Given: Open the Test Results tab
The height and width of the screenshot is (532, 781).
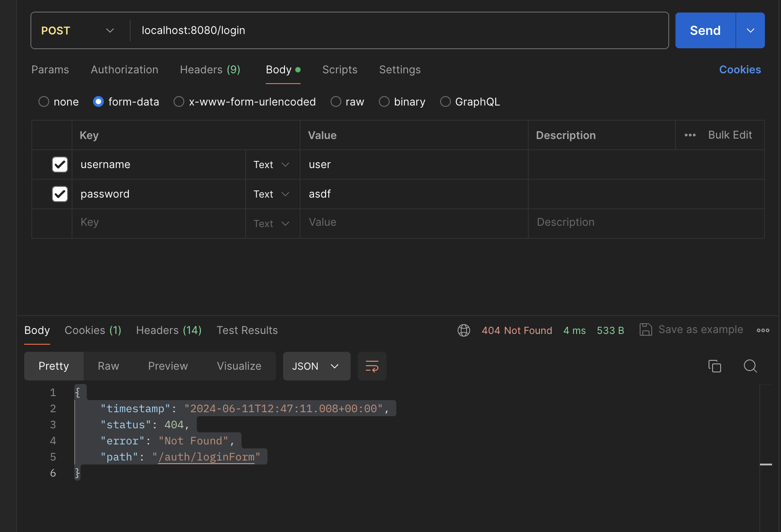Looking at the screenshot, I should [x=247, y=330].
